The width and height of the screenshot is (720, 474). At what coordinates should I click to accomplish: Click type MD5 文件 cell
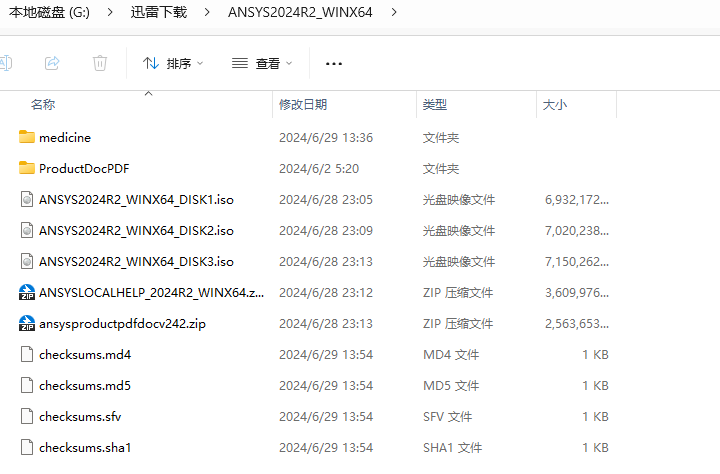(x=451, y=386)
